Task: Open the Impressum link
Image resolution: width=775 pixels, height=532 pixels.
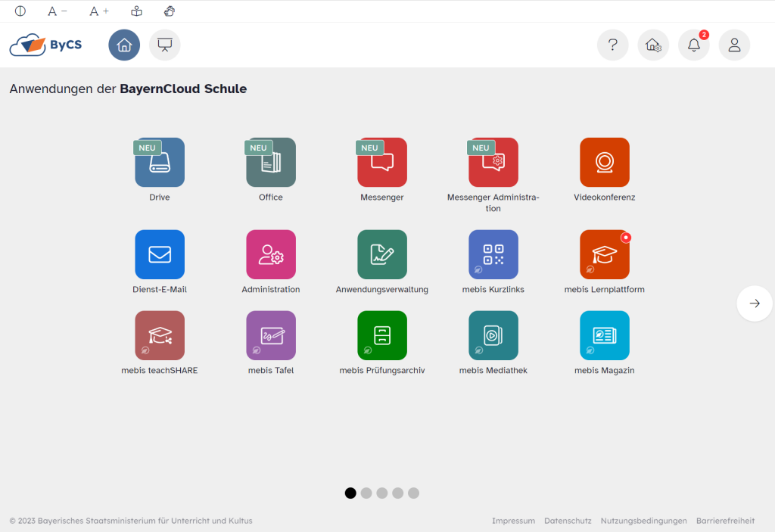Action: point(514,521)
